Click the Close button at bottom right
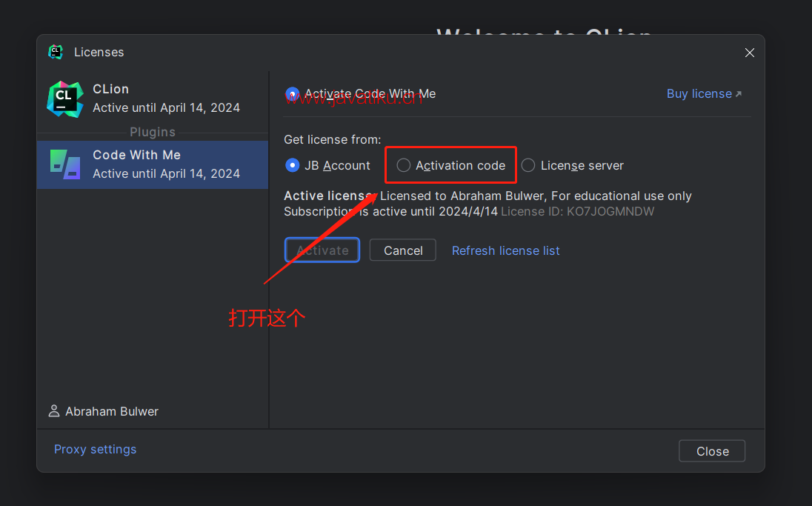The height and width of the screenshot is (506, 812). pyautogui.click(x=712, y=451)
